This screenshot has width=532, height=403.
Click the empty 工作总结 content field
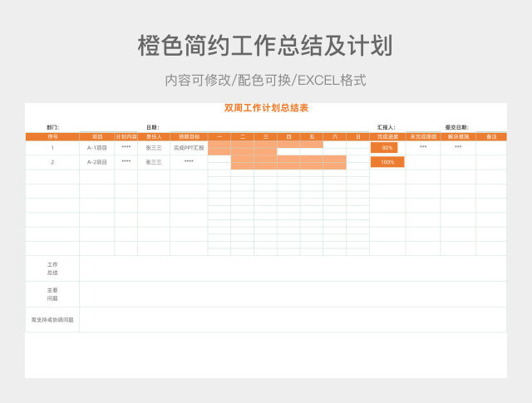(293, 268)
